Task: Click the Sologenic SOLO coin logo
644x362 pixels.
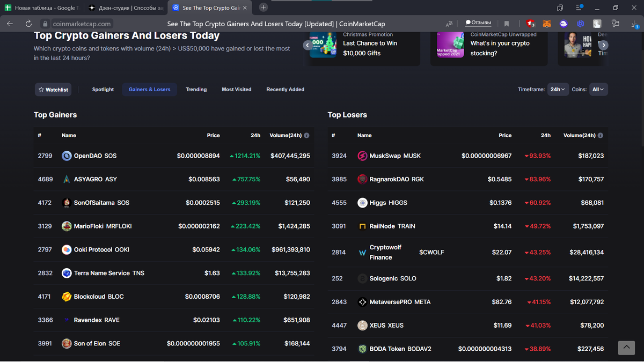Action: (x=362, y=278)
